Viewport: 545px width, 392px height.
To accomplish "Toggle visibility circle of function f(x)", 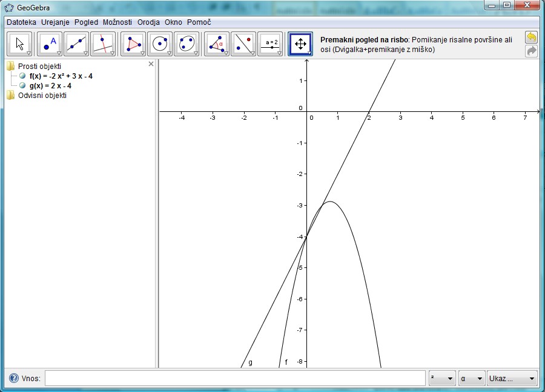I will click(23, 76).
